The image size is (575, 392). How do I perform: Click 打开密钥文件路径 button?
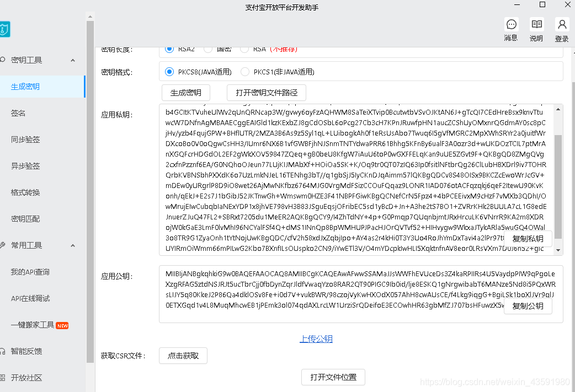267,93
